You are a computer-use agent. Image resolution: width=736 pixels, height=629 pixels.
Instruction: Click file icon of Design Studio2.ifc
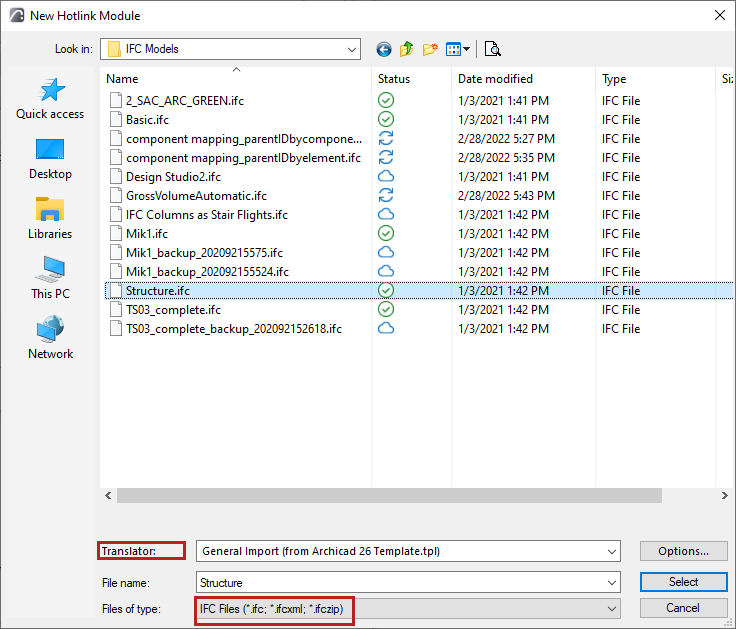[x=115, y=176]
